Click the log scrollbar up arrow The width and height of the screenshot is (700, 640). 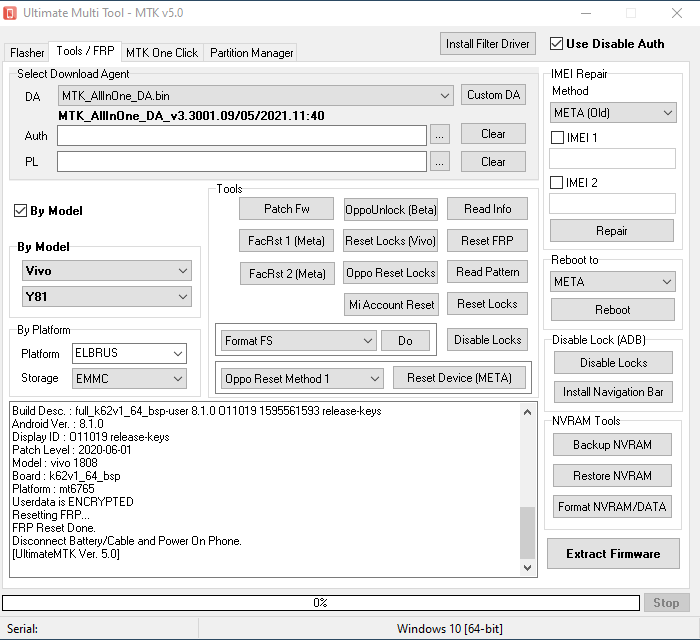click(527, 412)
